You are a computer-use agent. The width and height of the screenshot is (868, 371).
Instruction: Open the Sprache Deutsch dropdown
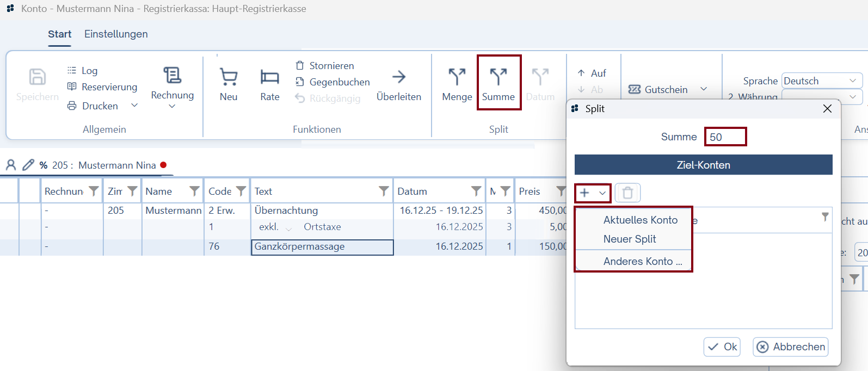[821, 81]
